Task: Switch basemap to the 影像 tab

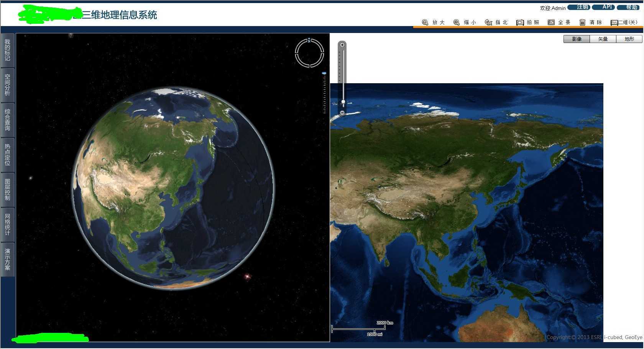Action: coord(577,39)
